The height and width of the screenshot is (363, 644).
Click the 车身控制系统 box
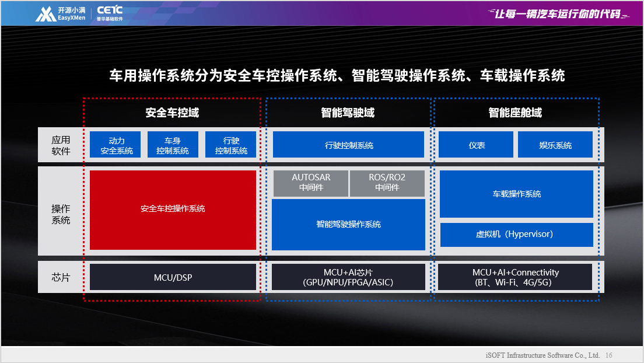click(173, 145)
